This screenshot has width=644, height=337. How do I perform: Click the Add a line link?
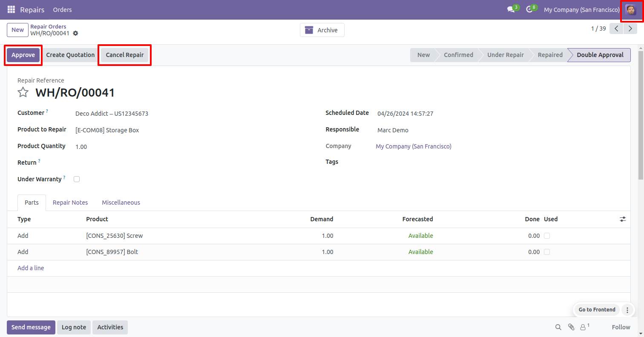click(x=31, y=268)
